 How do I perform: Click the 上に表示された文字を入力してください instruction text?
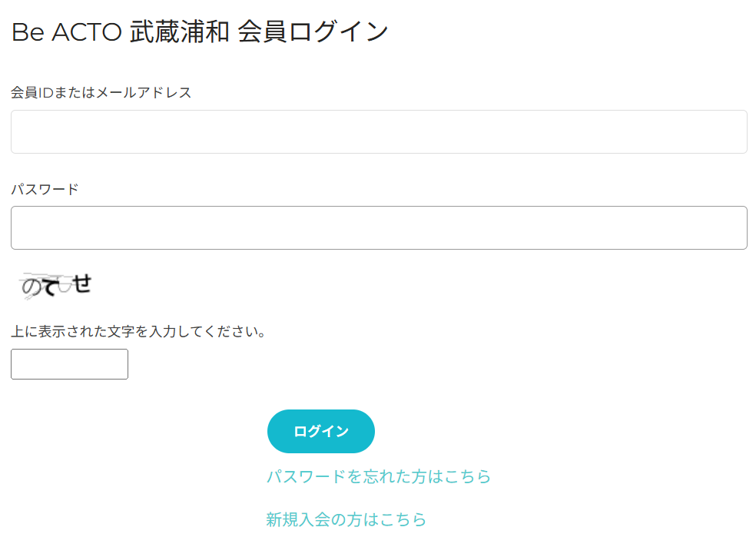pyautogui.click(x=138, y=333)
